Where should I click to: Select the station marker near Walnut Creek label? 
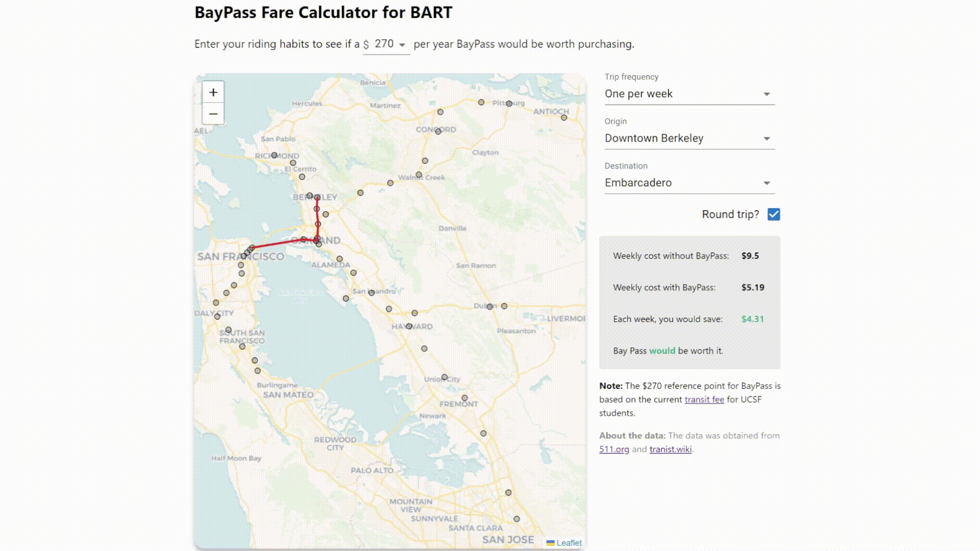pyautogui.click(x=419, y=175)
